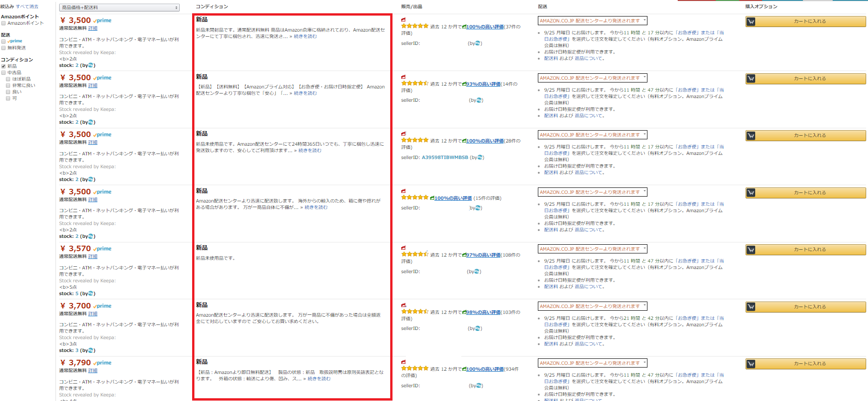Open the 97%の高い評価 rating link
Viewport: 868px width, 401px height.
tap(483, 255)
